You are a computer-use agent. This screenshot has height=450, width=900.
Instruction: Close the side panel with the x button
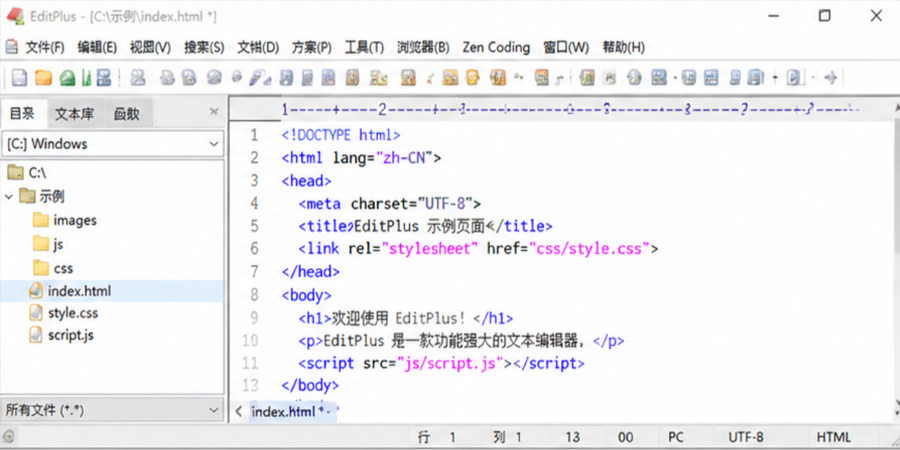tap(214, 111)
